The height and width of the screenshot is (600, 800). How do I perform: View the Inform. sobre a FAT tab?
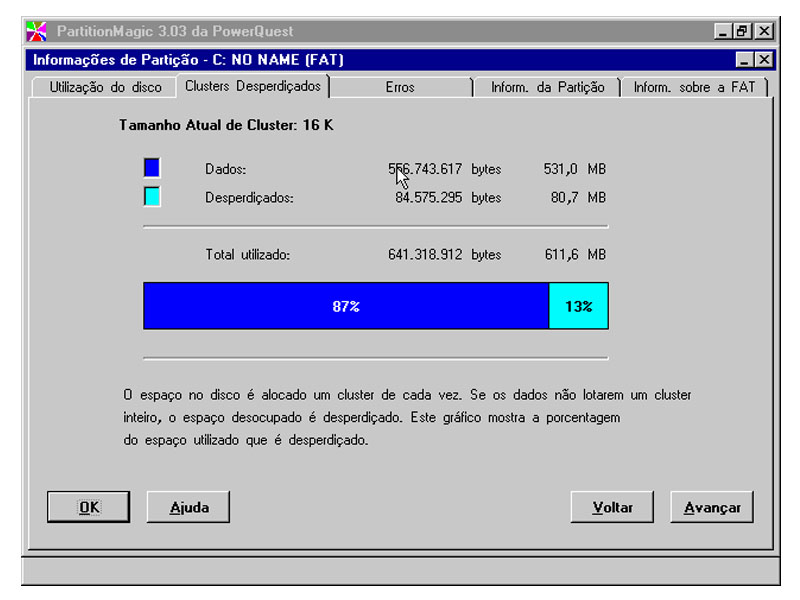(x=693, y=87)
